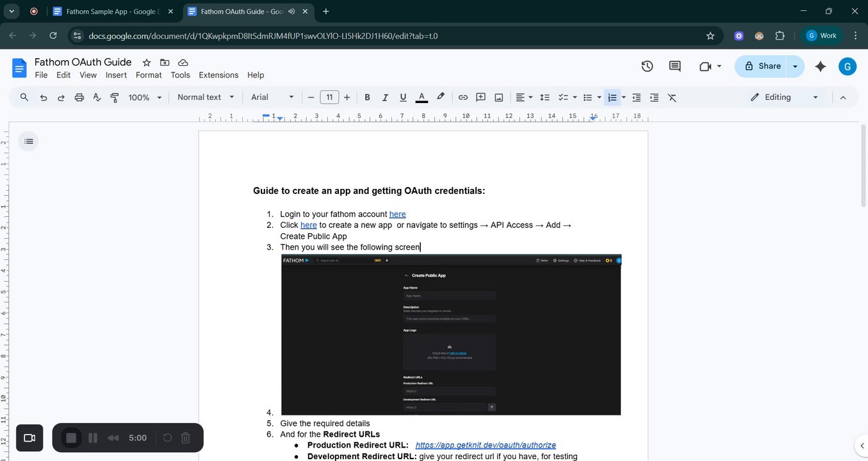The width and height of the screenshot is (868, 461).
Task: Bookmark this page in the address bar
Action: tap(710, 36)
